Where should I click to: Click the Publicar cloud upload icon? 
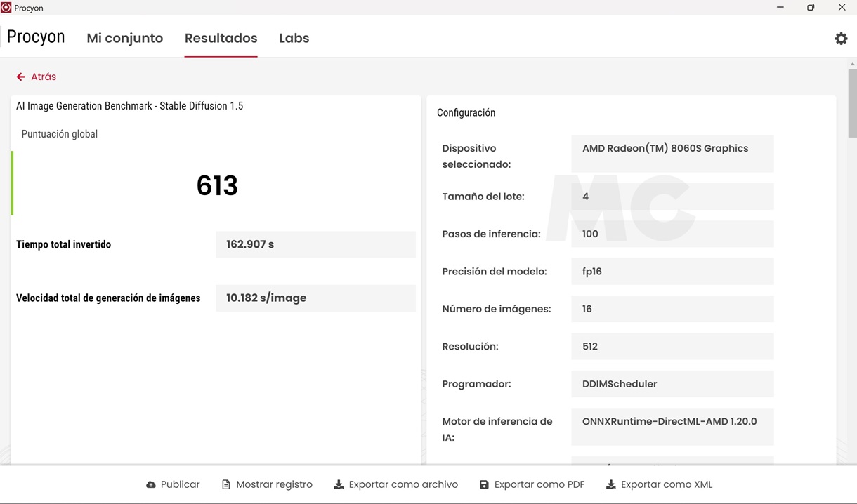coord(151,485)
